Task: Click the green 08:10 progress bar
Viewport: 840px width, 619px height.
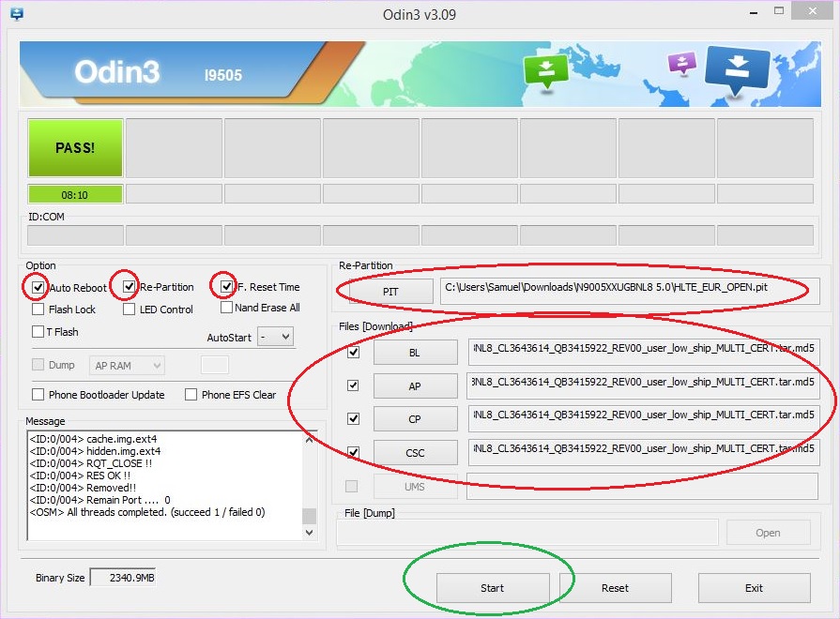Action: (x=75, y=194)
